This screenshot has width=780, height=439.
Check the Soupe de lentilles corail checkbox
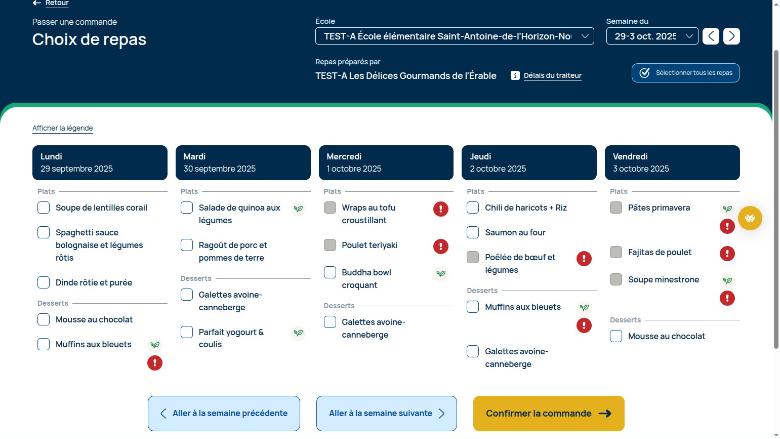coord(44,208)
